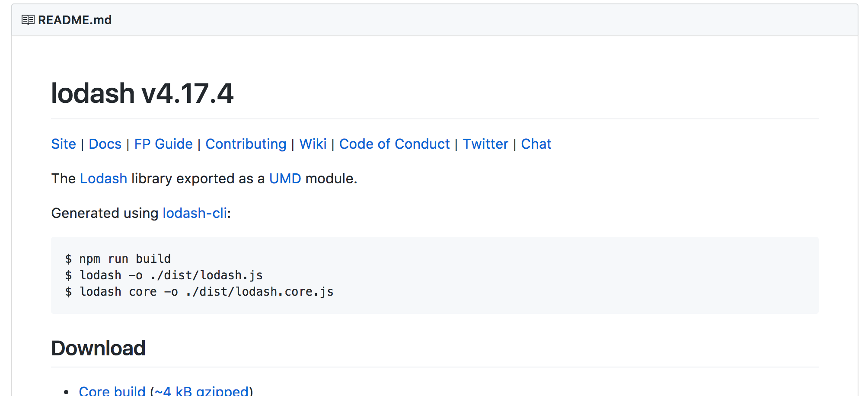Open the Wiki link

coord(313,144)
